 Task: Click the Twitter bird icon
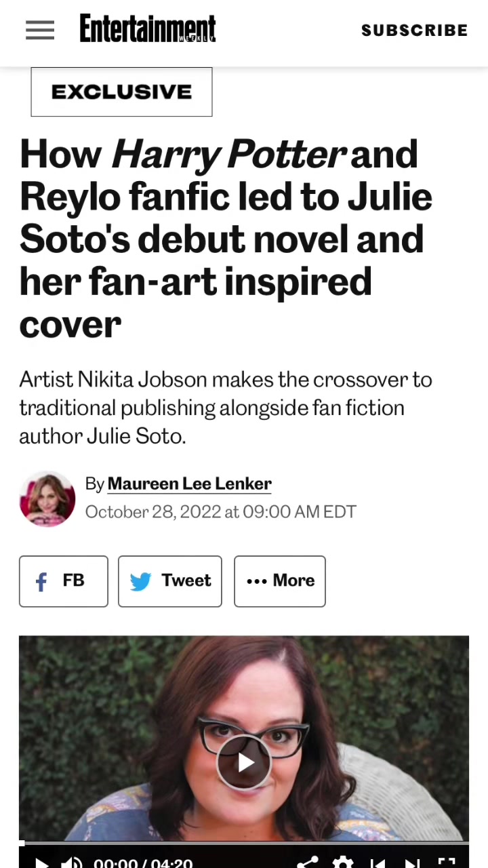point(140,582)
